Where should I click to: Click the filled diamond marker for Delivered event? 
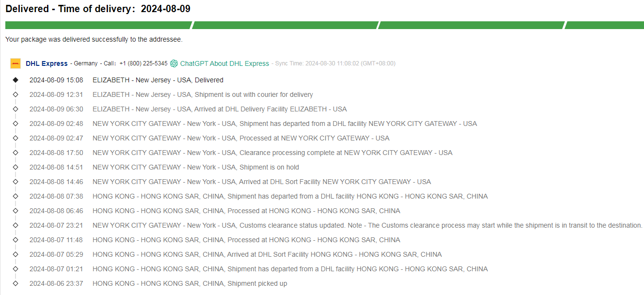pos(16,80)
